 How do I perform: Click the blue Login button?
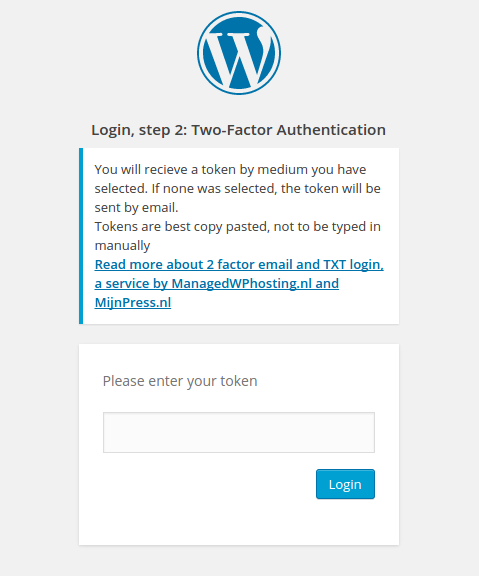345,484
